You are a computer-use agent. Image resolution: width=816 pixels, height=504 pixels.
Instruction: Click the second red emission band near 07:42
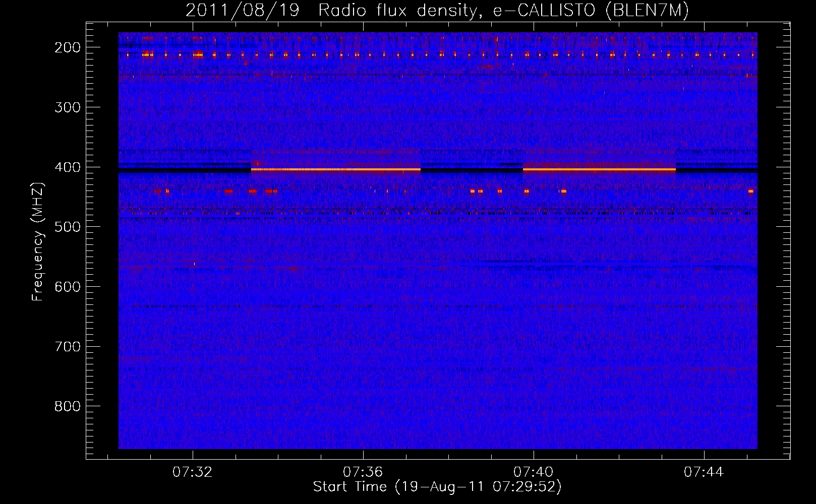[599, 170]
